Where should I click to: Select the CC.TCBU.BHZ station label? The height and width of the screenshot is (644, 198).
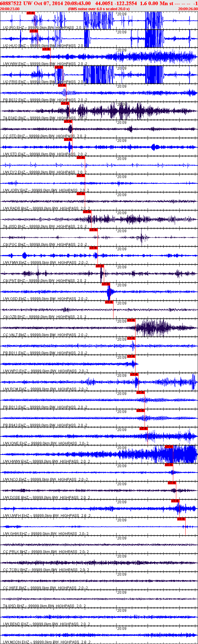46,570
